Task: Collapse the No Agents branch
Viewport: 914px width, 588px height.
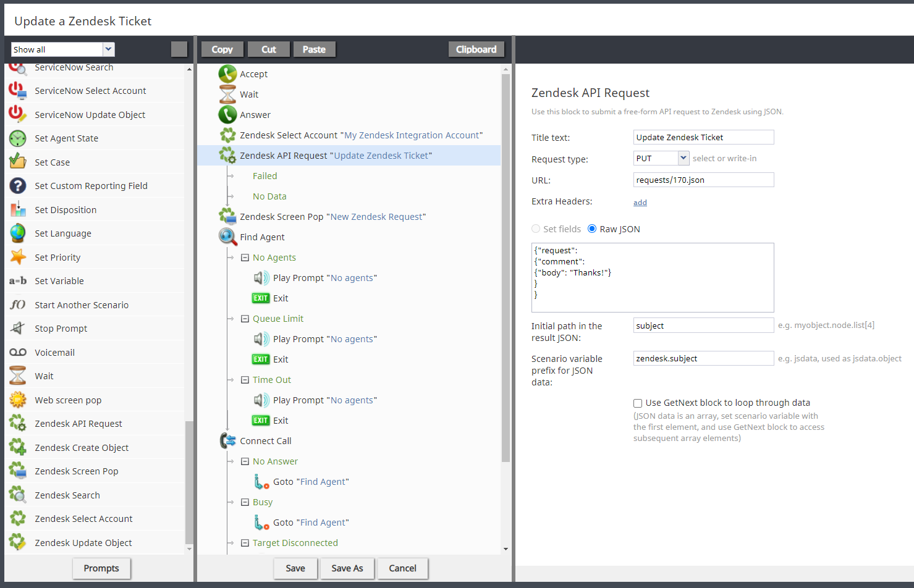Action: tap(245, 258)
